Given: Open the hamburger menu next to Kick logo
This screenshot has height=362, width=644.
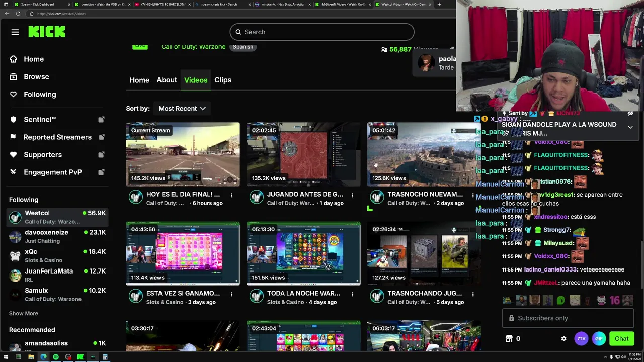Looking at the screenshot, I should (15, 32).
